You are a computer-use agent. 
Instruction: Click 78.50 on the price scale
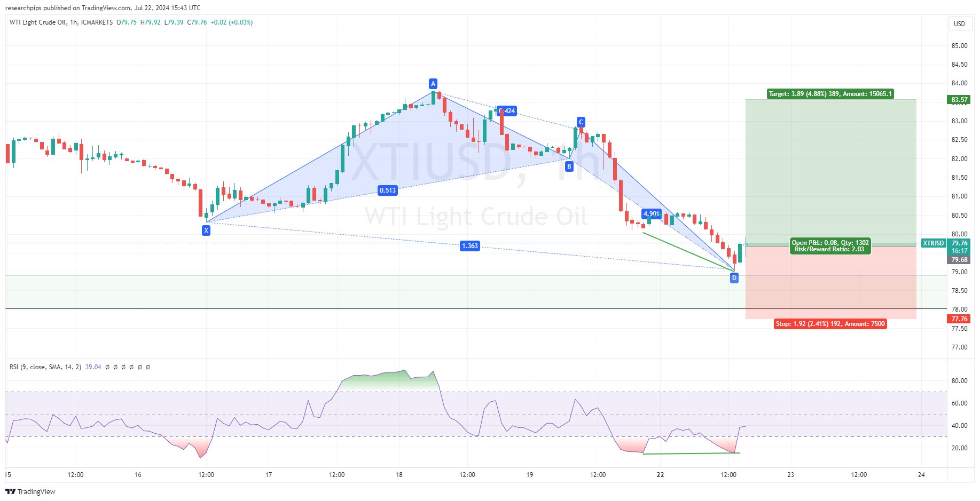point(959,291)
